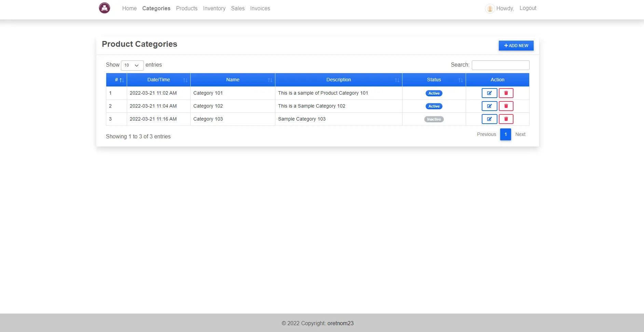Select the 'Category 103' name cell
Viewport: 644px width, 332px height.
[x=233, y=119]
